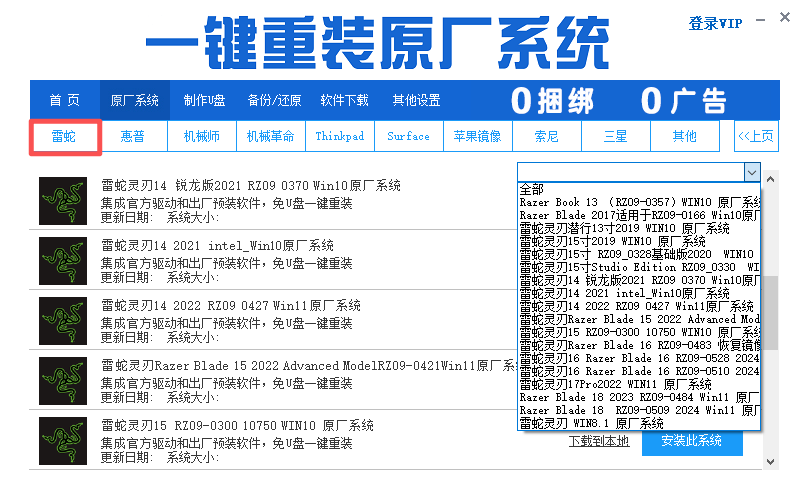Collapse the model filter dropdown arrow

click(752, 172)
